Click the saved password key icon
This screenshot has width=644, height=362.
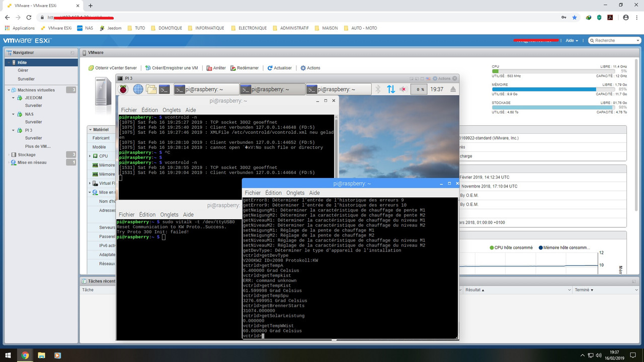(564, 17)
